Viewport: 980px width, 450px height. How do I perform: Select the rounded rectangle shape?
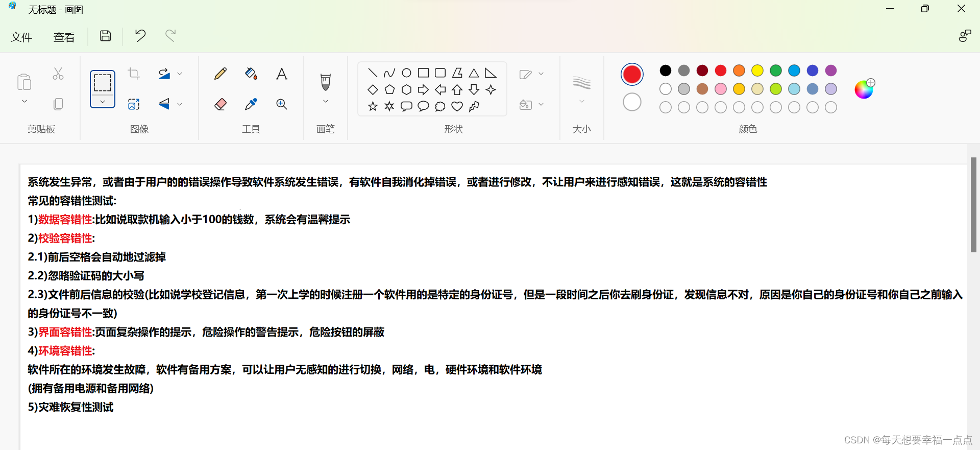tap(440, 73)
